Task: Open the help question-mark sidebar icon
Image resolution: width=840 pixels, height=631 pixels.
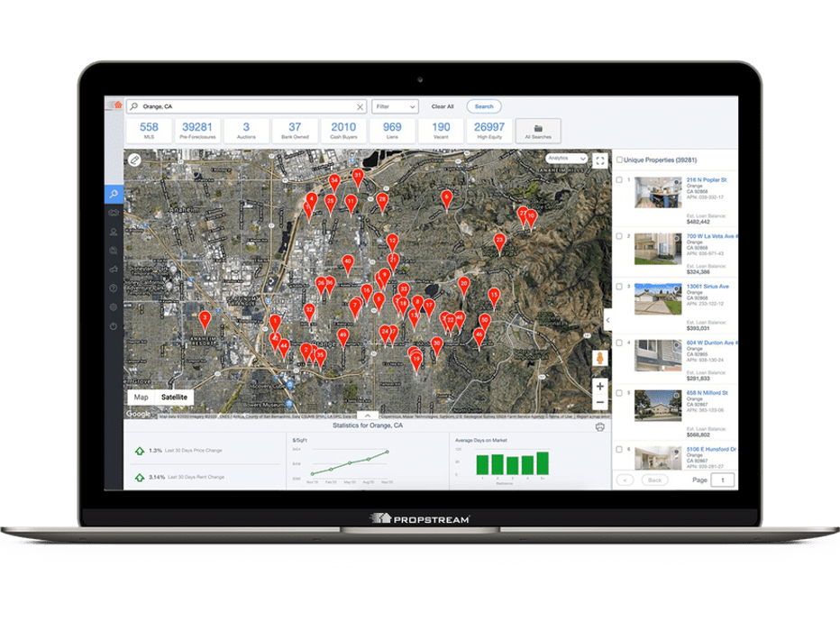Action: pyautogui.click(x=114, y=288)
